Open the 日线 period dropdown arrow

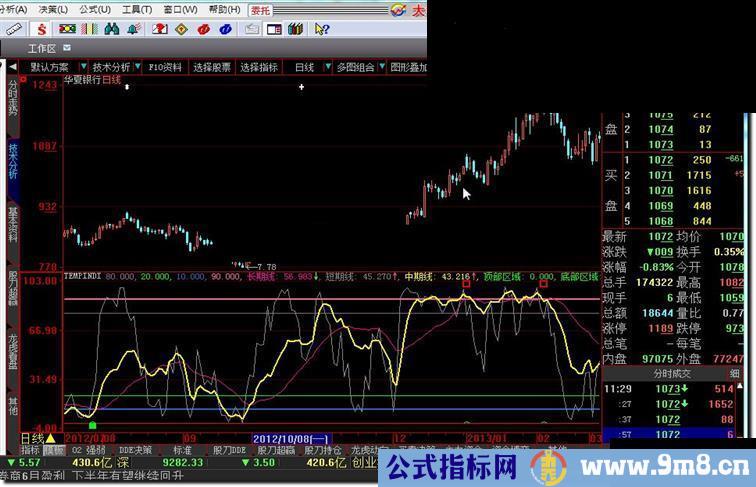pos(327,67)
